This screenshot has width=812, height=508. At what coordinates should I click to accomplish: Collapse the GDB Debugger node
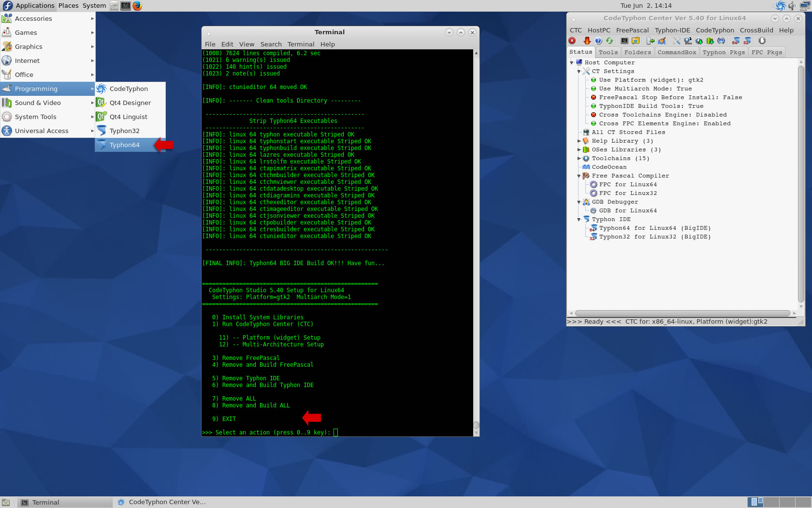[x=579, y=202]
